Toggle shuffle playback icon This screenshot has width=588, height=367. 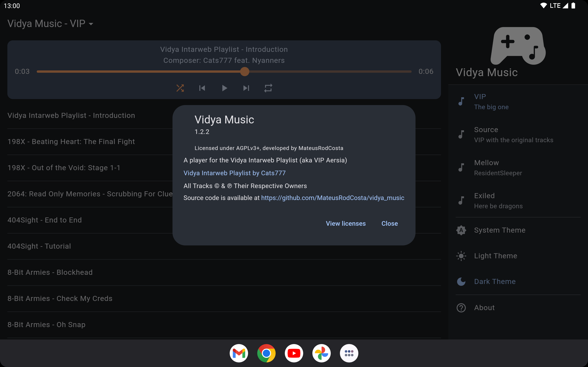point(180,88)
